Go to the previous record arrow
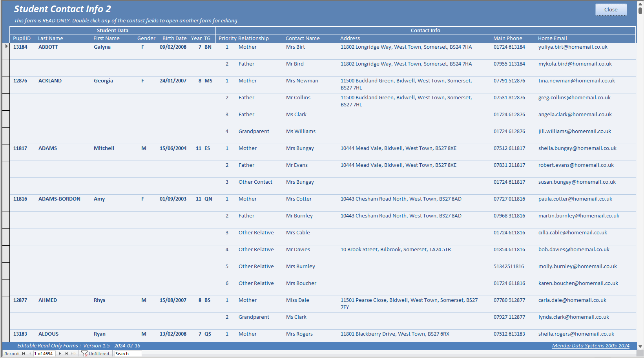 (30, 354)
